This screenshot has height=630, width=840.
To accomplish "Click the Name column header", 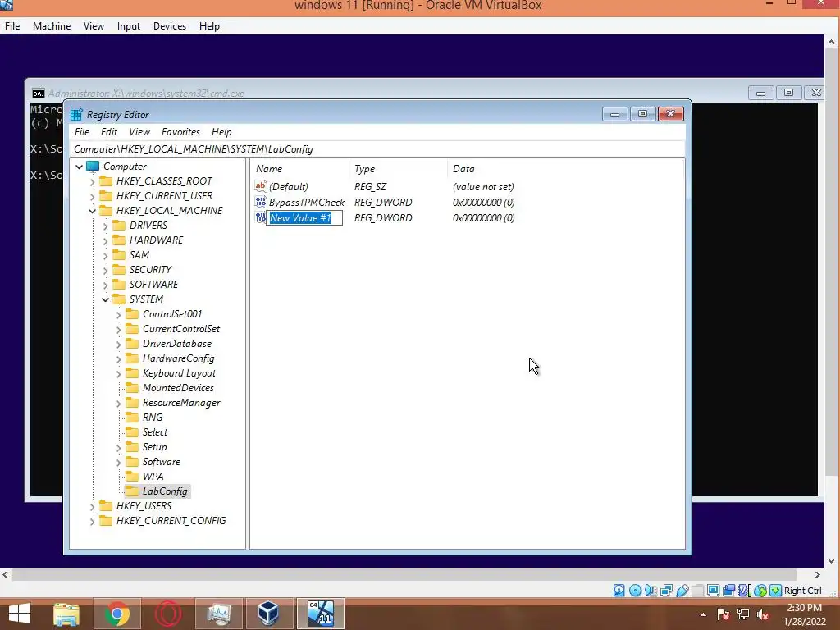I will click(x=300, y=169).
